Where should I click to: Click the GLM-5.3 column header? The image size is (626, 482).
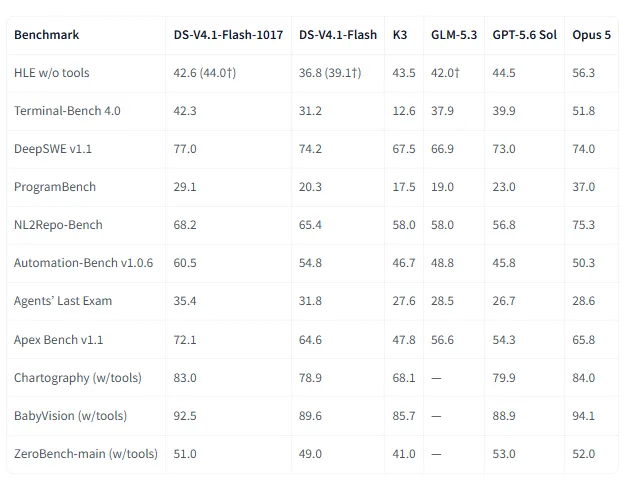click(x=454, y=35)
